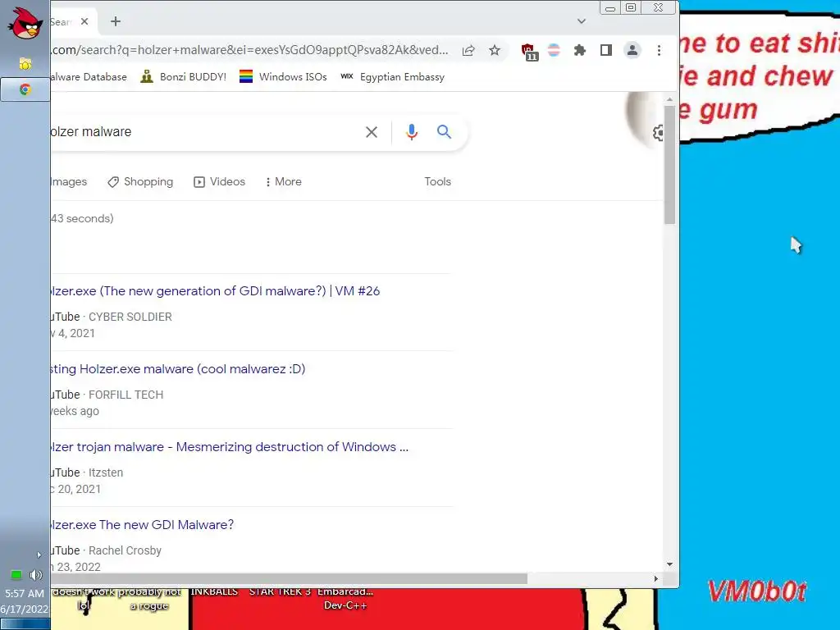
Task: Click the FORFILL TECH channel text
Action: coord(126,395)
